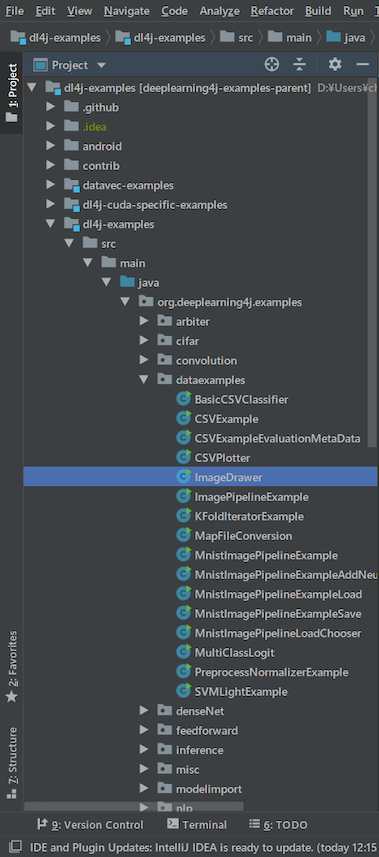Open Project panel settings gear
The width and height of the screenshot is (379, 857).
click(x=335, y=64)
